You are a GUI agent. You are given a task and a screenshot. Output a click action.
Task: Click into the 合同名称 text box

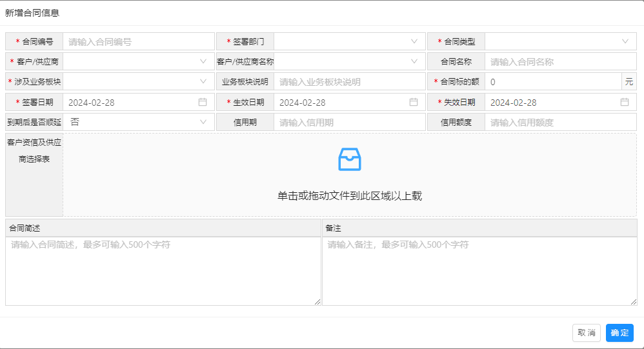(x=560, y=62)
